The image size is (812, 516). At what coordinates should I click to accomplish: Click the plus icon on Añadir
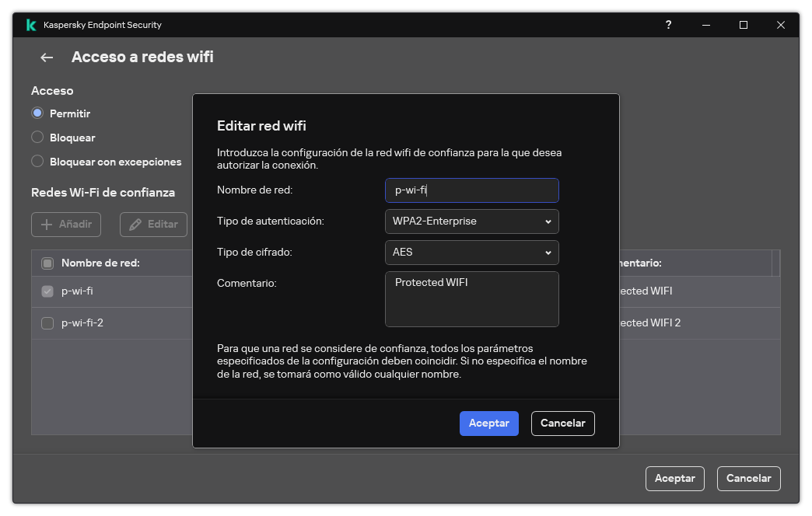[x=49, y=224]
